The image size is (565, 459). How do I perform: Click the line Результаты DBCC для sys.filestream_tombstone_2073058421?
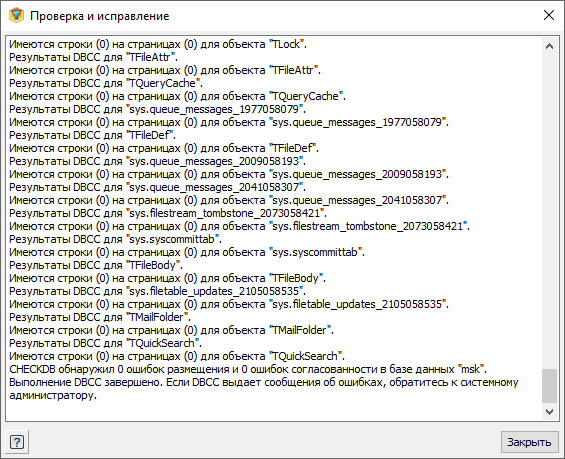[x=168, y=213]
